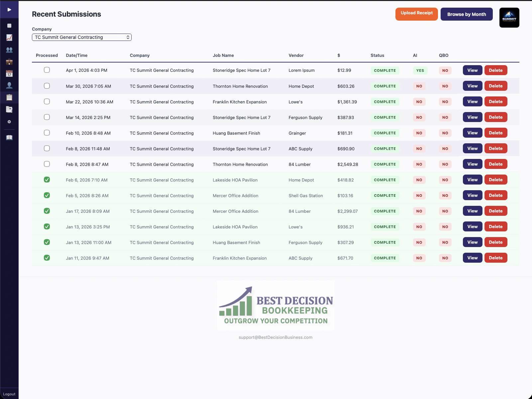The image size is (532, 399).
Task: Select the calendar icon in the sidebar
Action: 9,73
